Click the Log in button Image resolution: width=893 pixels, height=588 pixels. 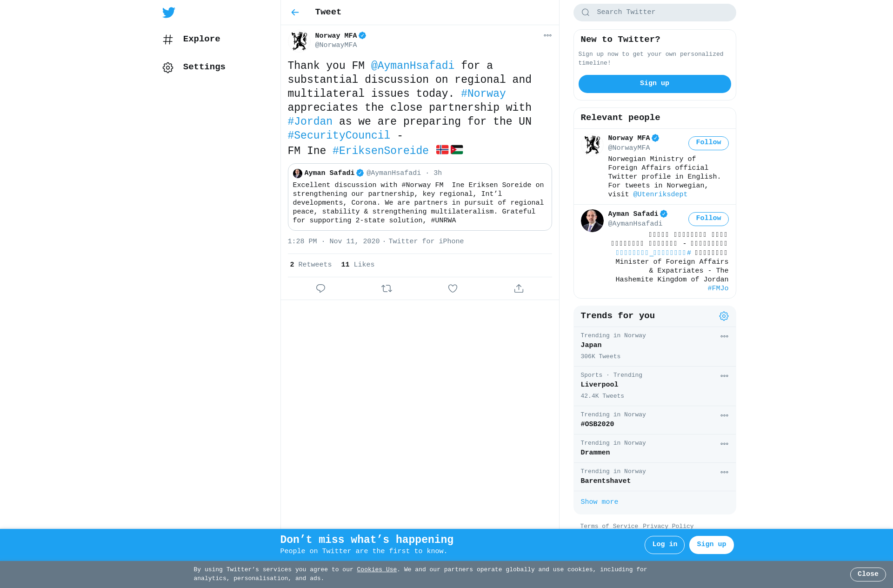pos(664,545)
